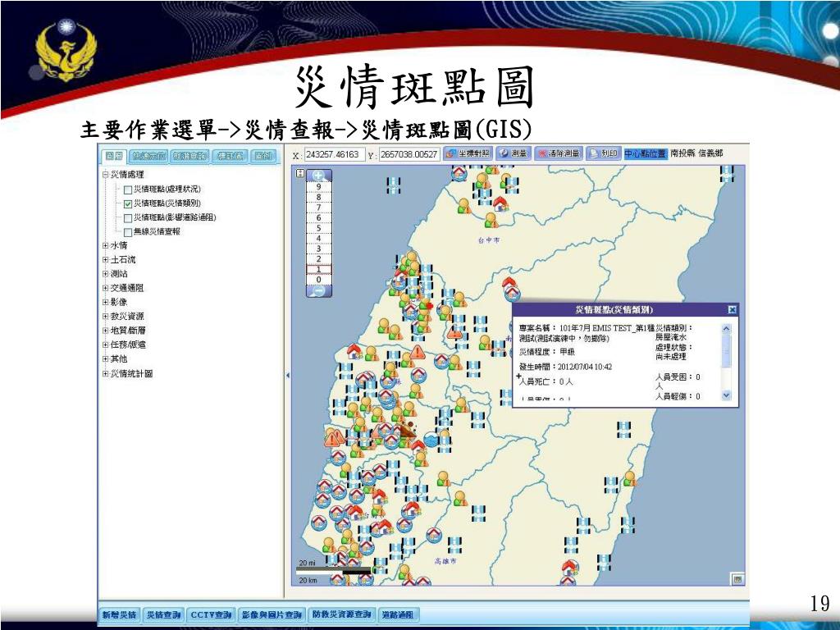Close the 災情斑點(災情類別) popup
This screenshot has width=840, height=630.
coord(732,309)
